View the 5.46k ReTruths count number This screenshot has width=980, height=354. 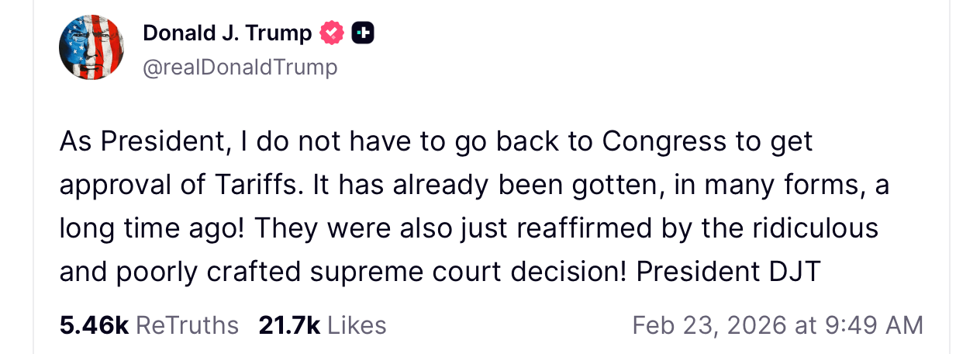(94, 325)
